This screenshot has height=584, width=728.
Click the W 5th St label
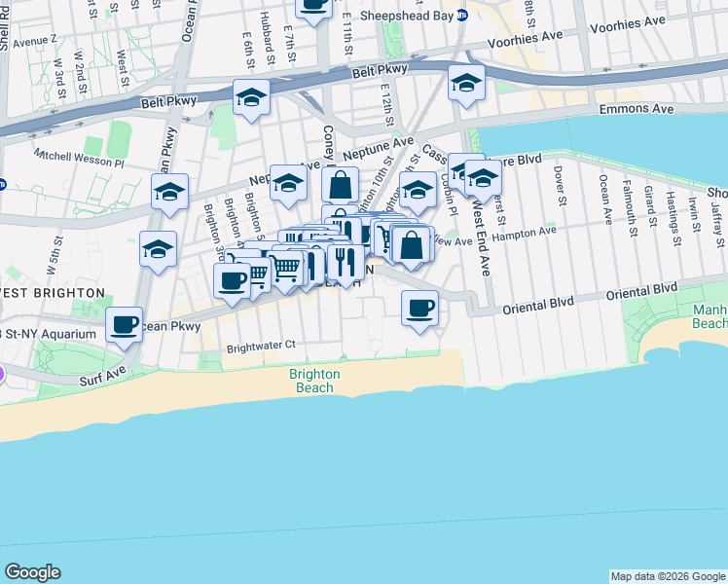coord(55,255)
